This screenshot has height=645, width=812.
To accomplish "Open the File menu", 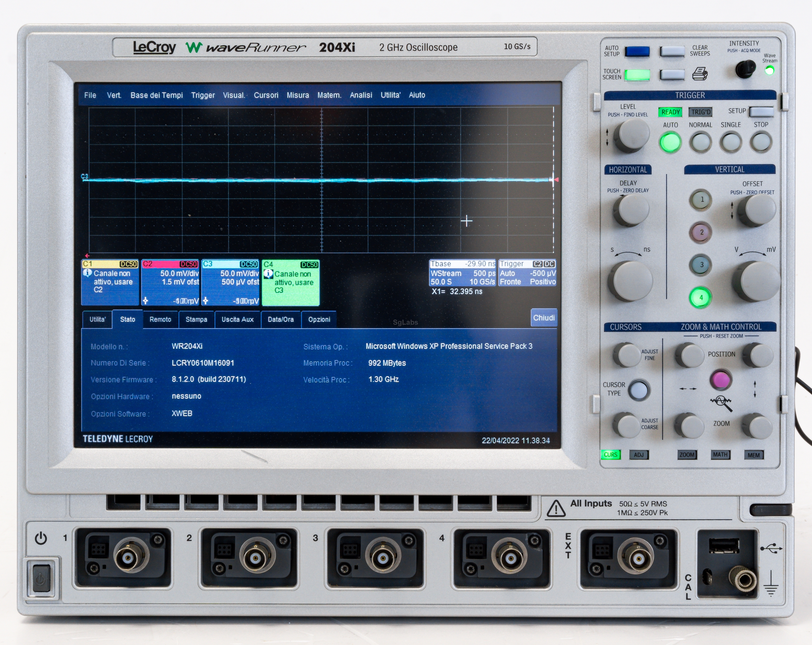I will 90,95.
